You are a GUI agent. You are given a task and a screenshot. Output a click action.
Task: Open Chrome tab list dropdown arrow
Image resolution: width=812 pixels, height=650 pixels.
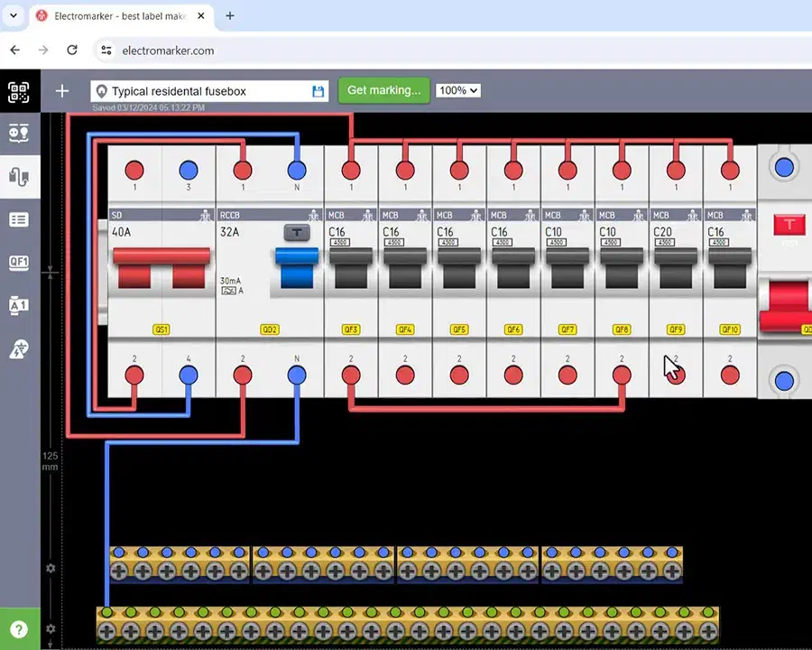pos(14,16)
